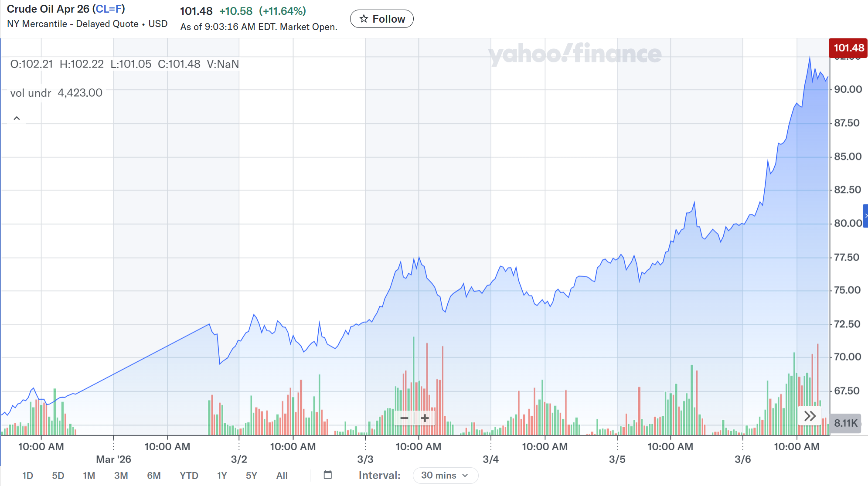Screen dimensions: 868x486
Task: Zoom in the chart with the plus icon
Action: [425, 418]
